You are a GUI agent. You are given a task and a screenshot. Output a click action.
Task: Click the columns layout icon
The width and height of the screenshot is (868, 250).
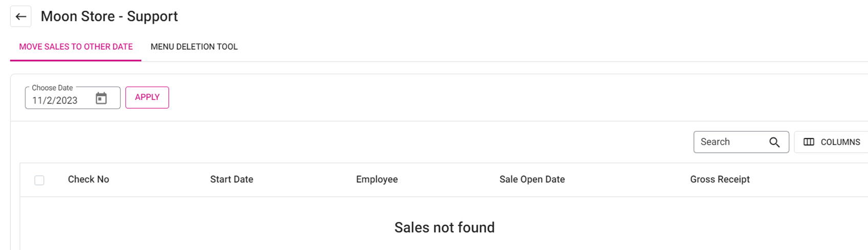point(809,142)
